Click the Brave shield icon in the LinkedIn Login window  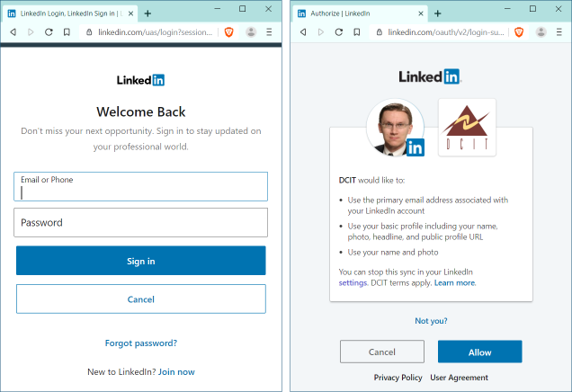(x=229, y=31)
